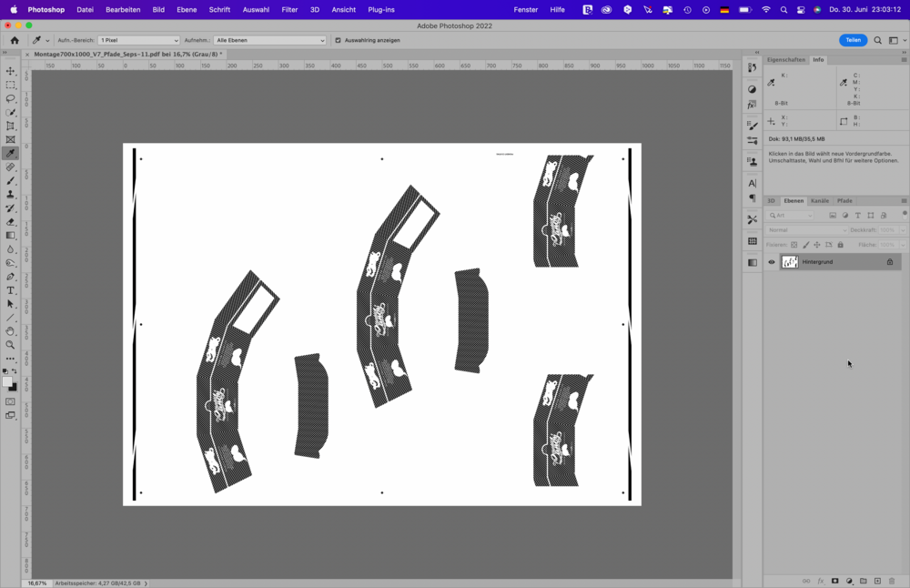The height and width of the screenshot is (588, 910).
Task: Open the Aufn.-Bereich dropdown
Action: click(x=138, y=40)
